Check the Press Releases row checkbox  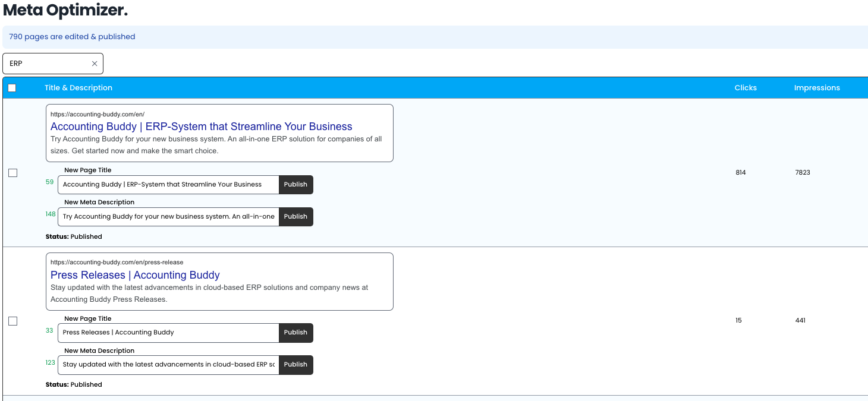pyautogui.click(x=12, y=321)
